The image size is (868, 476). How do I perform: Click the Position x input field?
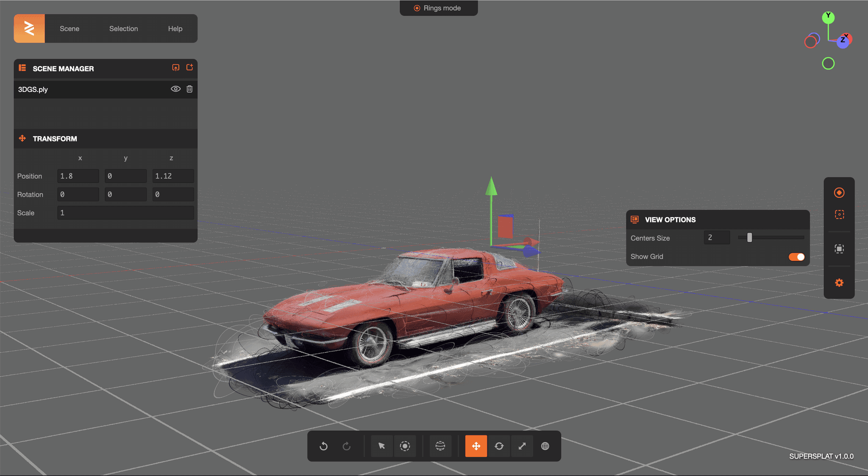click(78, 176)
